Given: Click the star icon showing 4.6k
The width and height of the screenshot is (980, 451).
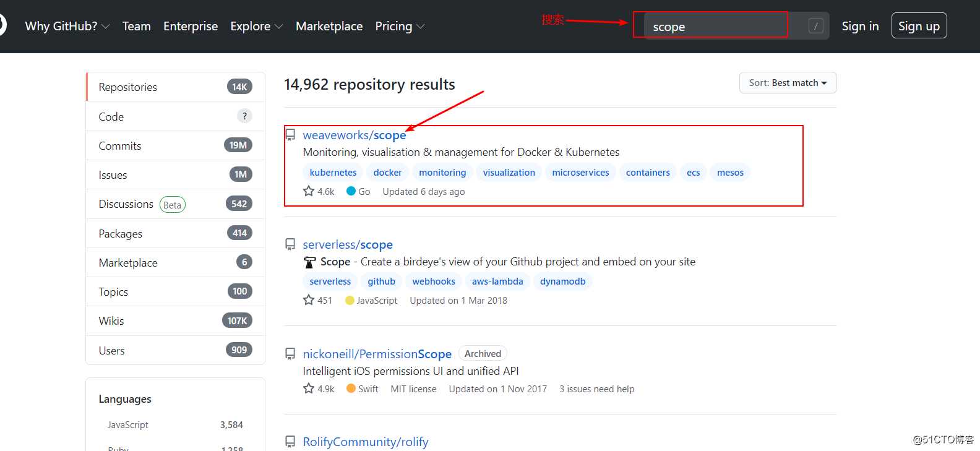Looking at the screenshot, I should pyautogui.click(x=309, y=191).
